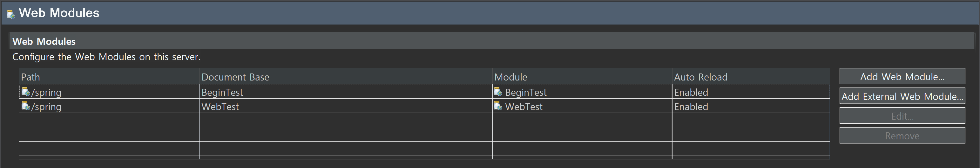Click the Module column header
This screenshot has width=980, height=168.
582,77
